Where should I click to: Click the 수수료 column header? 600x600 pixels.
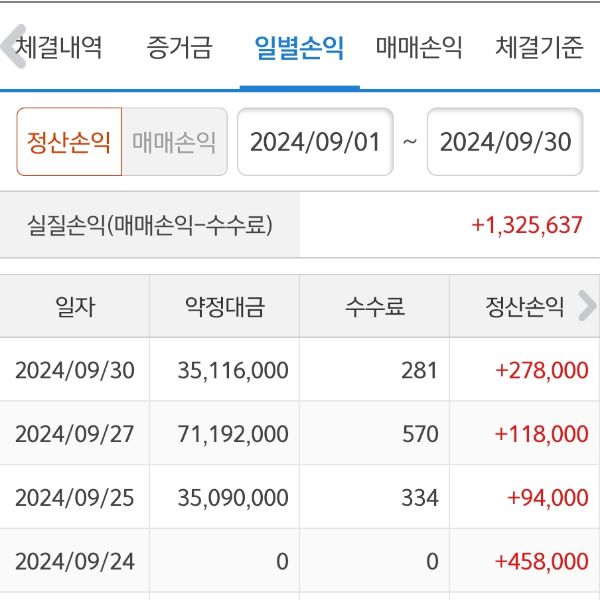click(375, 306)
